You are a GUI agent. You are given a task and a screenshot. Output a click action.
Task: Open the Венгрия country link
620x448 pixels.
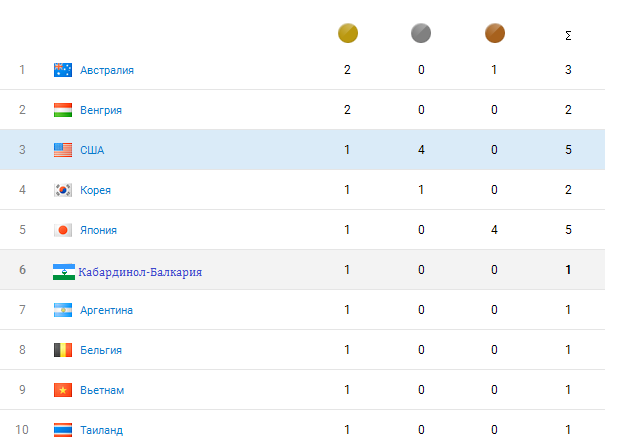(101, 110)
